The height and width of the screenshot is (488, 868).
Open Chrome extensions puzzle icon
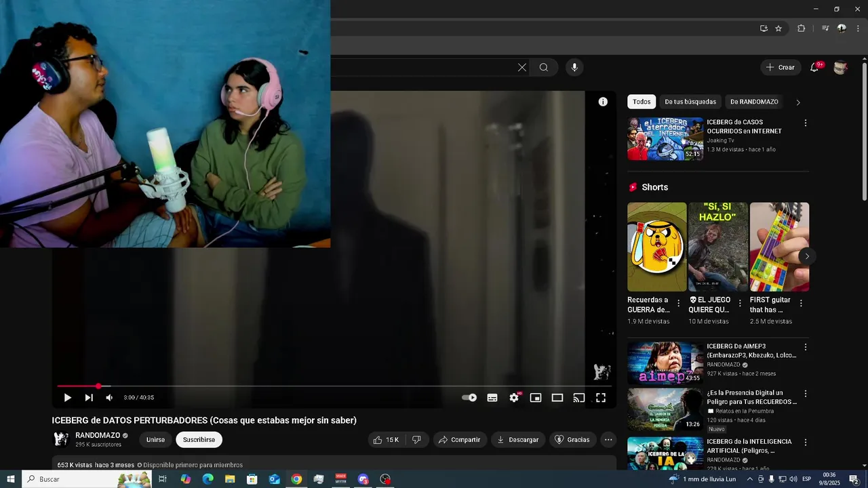802,28
